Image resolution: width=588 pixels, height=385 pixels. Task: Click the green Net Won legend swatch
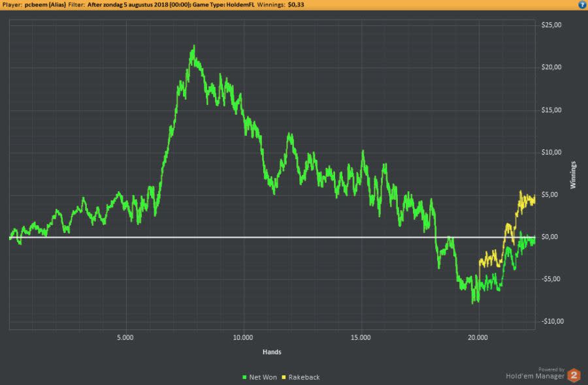tap(244, 377)
